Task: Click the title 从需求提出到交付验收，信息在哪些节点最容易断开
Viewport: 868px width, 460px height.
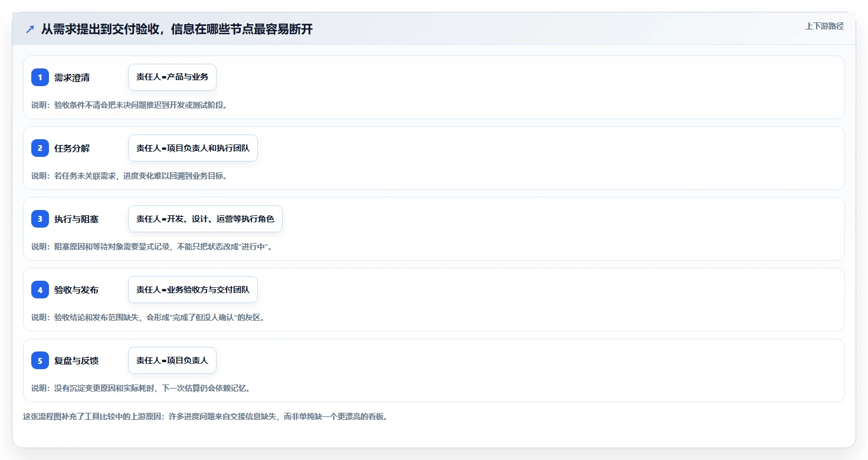Action: (177, 29)
